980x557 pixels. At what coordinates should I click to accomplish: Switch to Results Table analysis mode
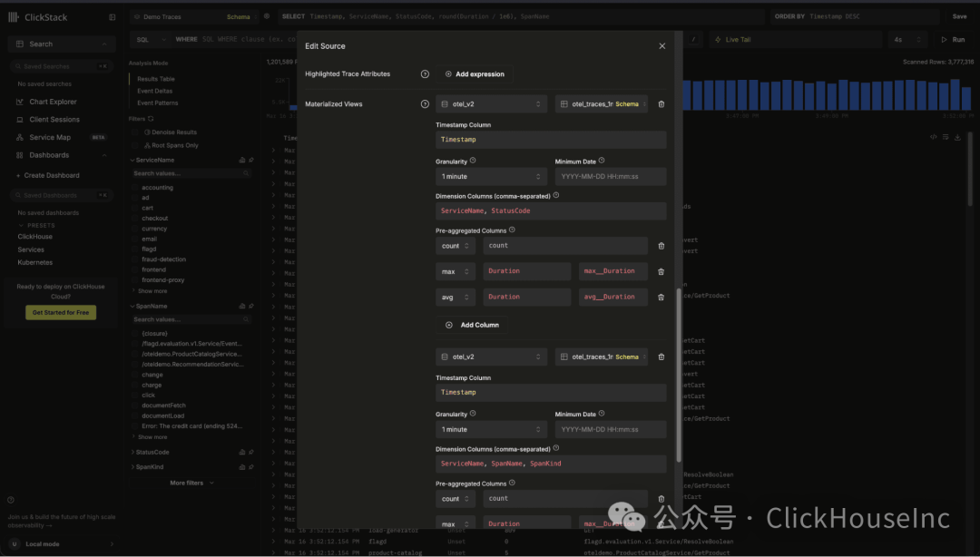156,80
